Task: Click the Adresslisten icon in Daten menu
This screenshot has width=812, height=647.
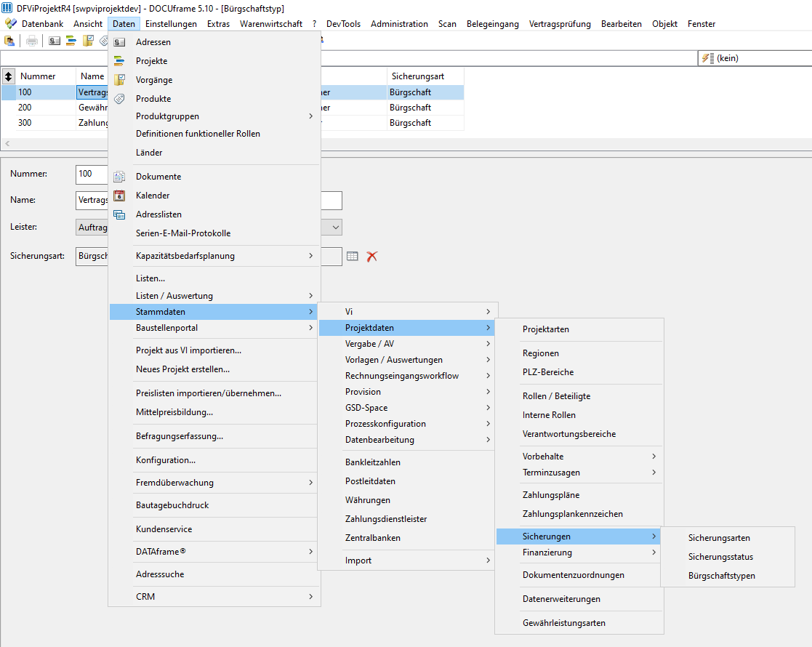Action: tap(120, 214)
